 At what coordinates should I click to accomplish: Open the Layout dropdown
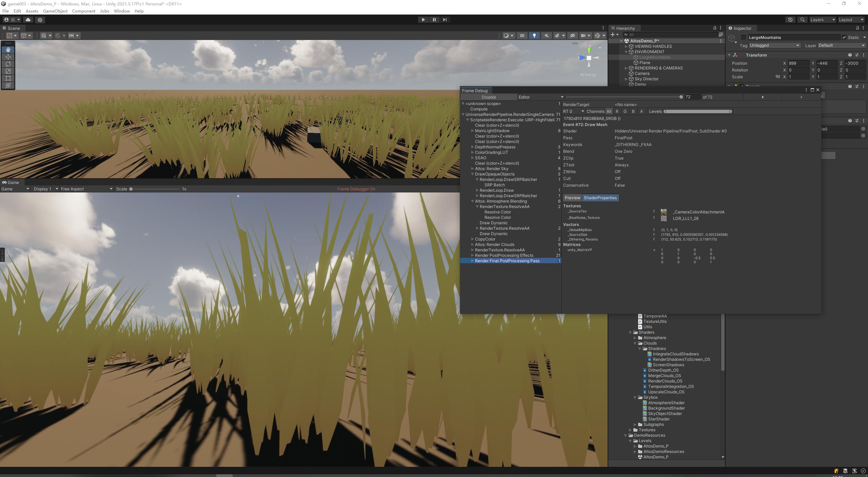tap(851, 20)
